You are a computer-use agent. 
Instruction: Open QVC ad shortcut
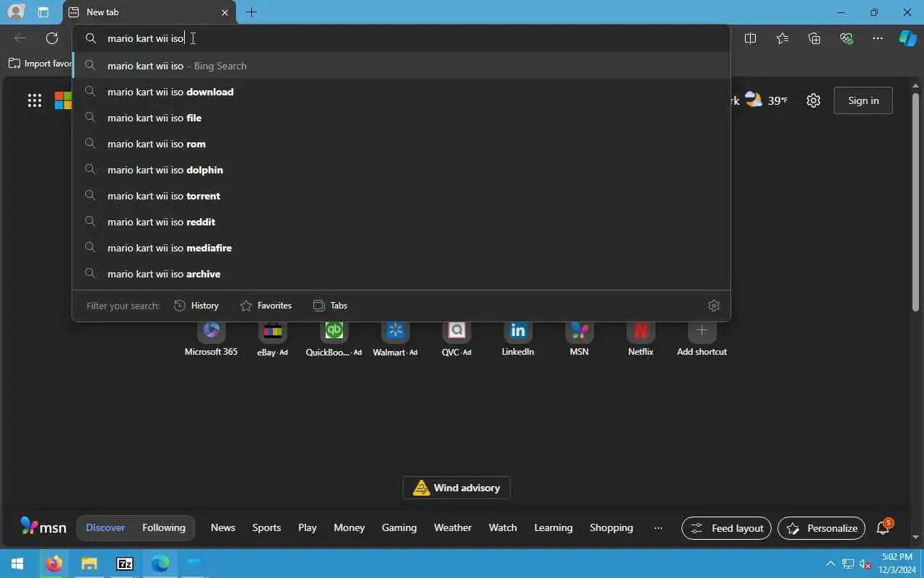click(456, 340)
